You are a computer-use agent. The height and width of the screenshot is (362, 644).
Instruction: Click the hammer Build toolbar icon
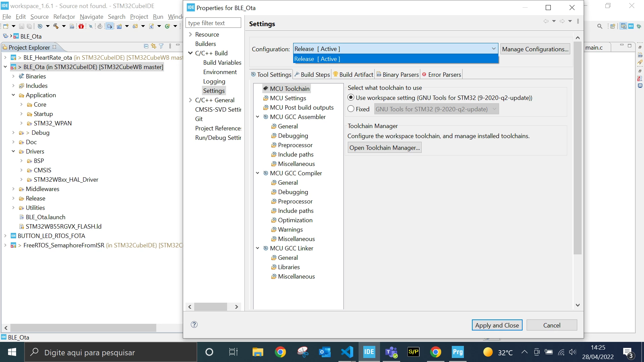pos(56,26)
